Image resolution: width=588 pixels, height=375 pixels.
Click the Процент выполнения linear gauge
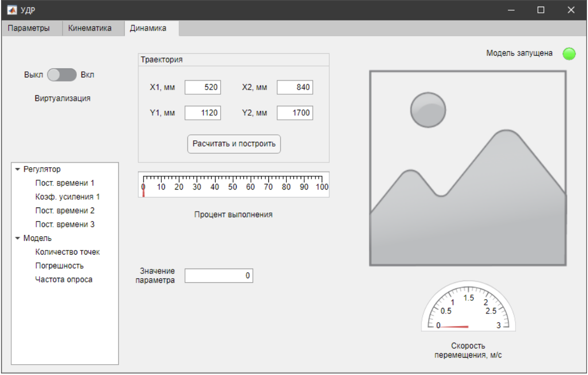pos(234,184)
